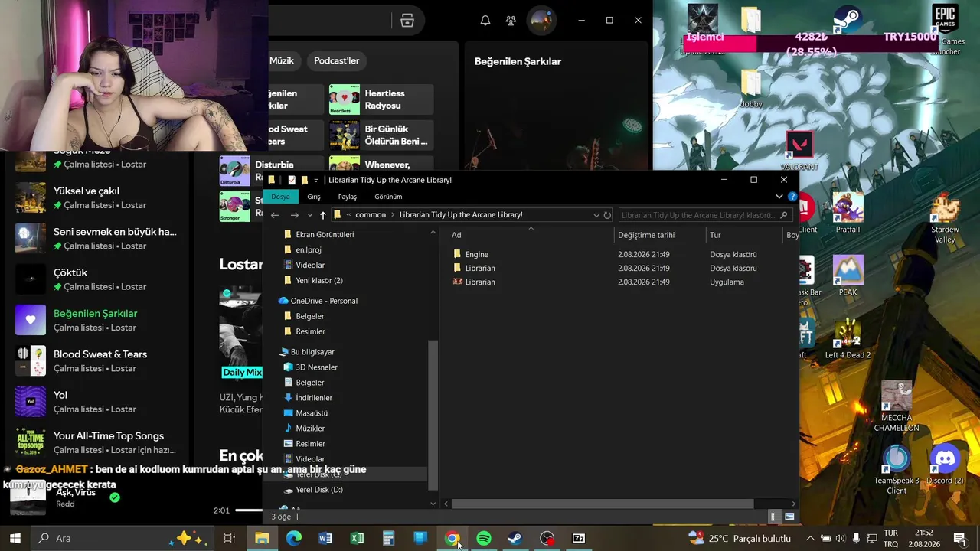Open the Dosya tab in Explorer
Screen dimensions: 980x551
[281, 197]
